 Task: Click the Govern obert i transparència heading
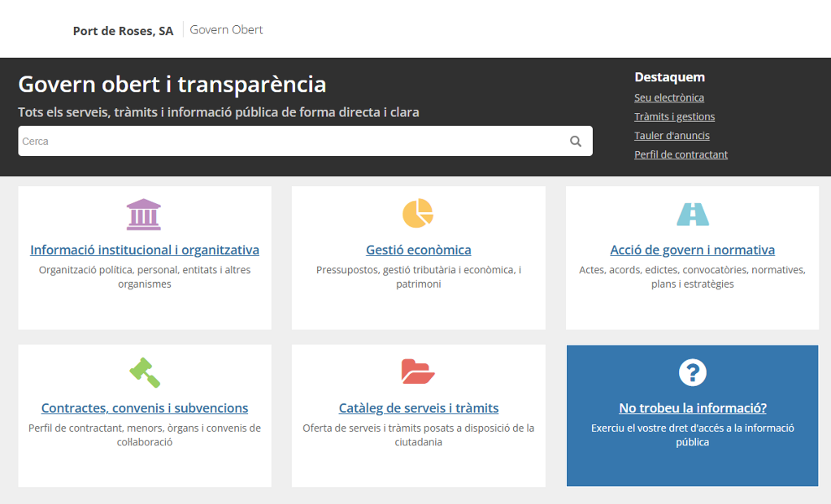tap(172, 85)
